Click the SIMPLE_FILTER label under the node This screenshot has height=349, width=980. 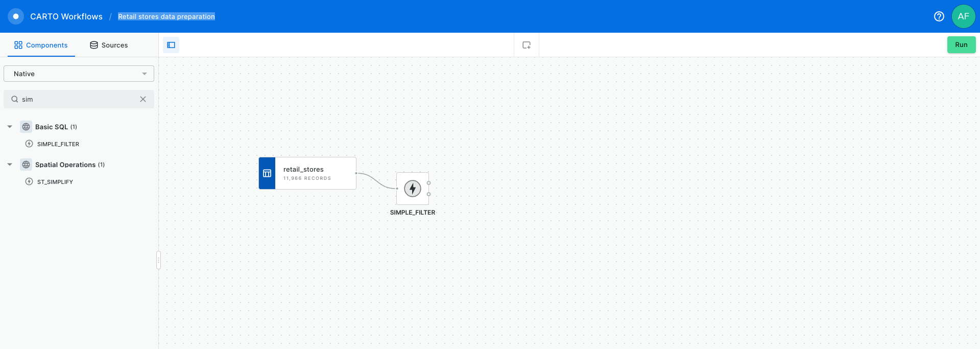point(413,213)
